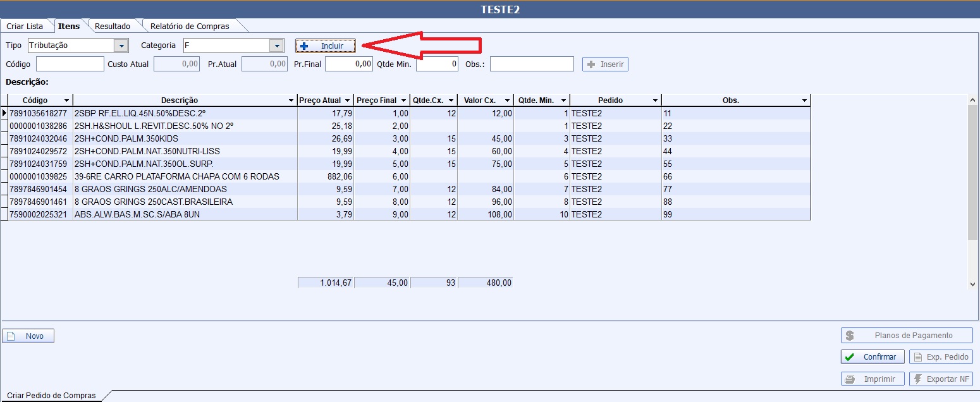Click the Código input field
This screenshot has height=402, width=980.
pyautogui.click(x=70, y=64)
